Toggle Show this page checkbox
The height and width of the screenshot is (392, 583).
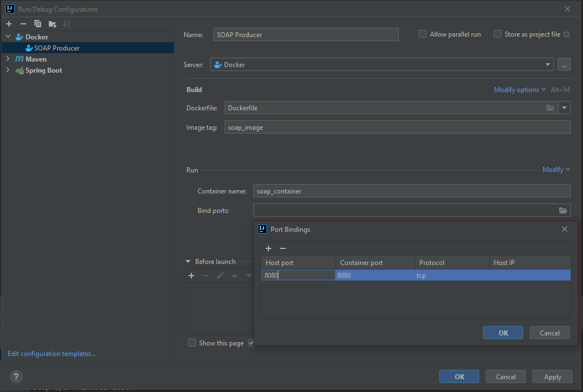(x=192, y=343)
